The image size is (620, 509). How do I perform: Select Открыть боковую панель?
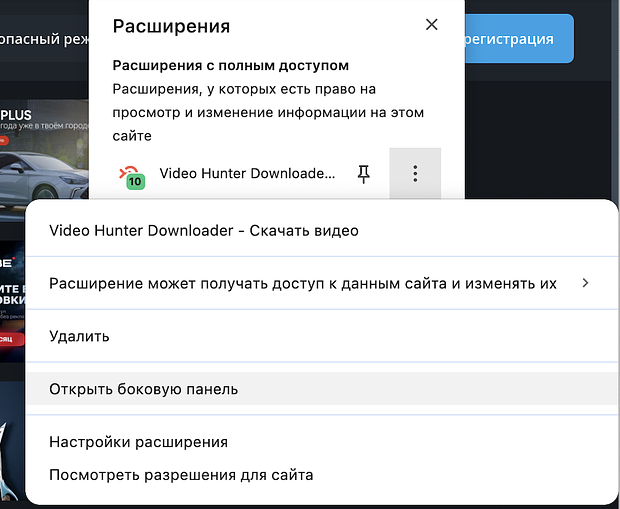(144, 389)
